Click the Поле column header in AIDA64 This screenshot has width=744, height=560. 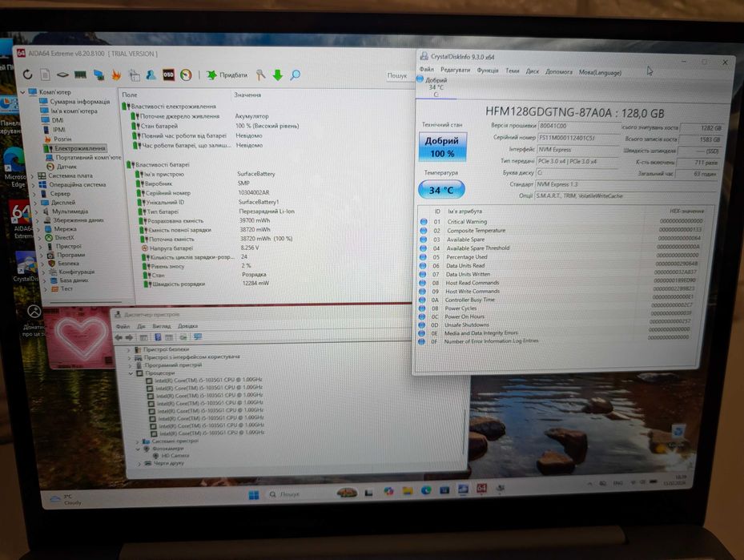pyautogui.click(x=130, y=95)
